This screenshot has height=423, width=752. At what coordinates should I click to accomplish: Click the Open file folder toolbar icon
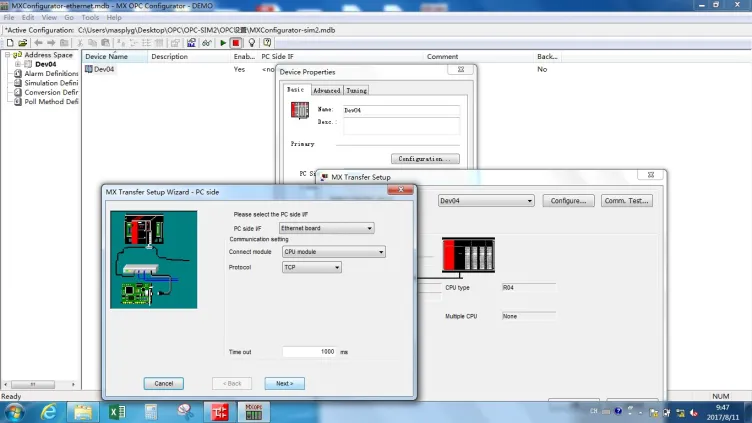point(23,43)
